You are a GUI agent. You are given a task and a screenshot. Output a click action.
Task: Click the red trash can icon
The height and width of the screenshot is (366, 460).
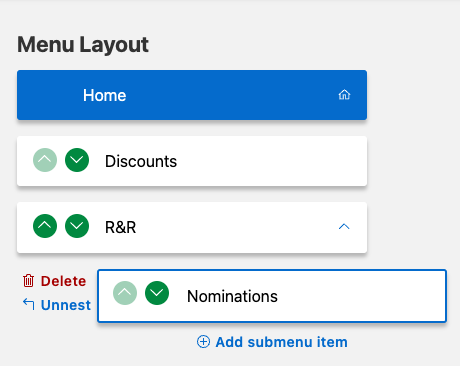28,281
